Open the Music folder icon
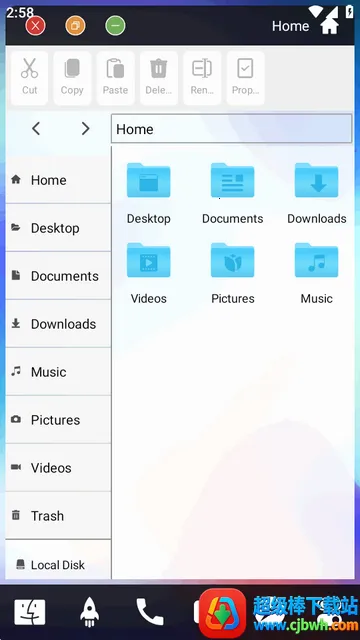 tap(317, 260)
